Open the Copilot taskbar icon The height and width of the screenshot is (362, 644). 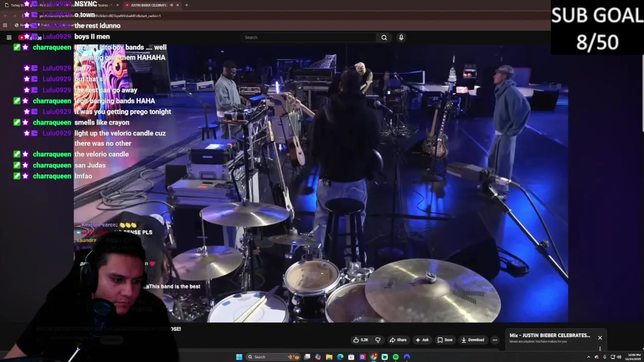(318, 357)
